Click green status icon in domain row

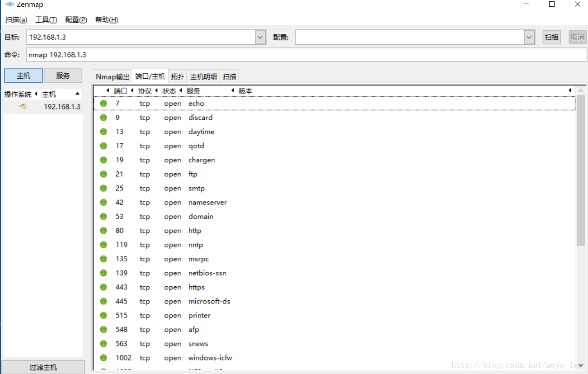pyautogui.click(x=103, y=216)
